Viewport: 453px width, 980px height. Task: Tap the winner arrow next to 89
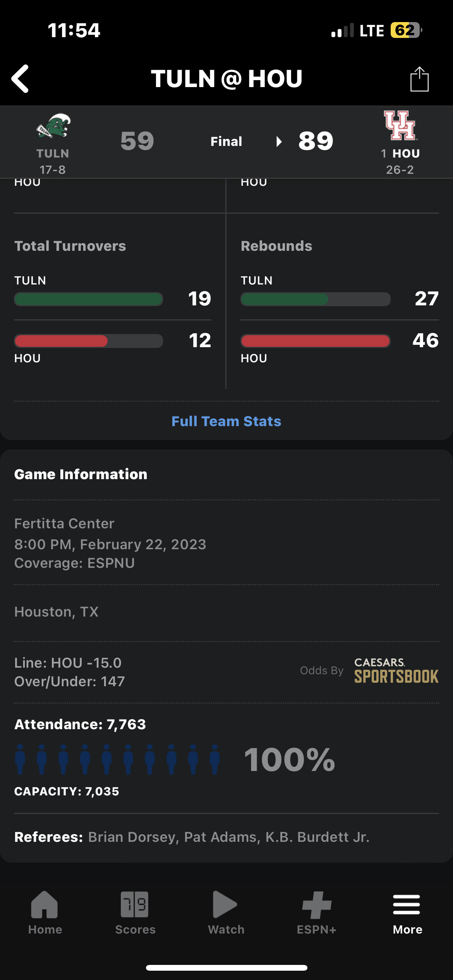(279, 141)
